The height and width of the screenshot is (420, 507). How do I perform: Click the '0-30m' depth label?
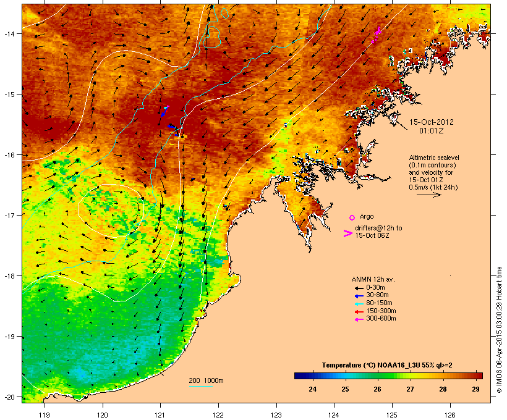click(x=375, y=288)
